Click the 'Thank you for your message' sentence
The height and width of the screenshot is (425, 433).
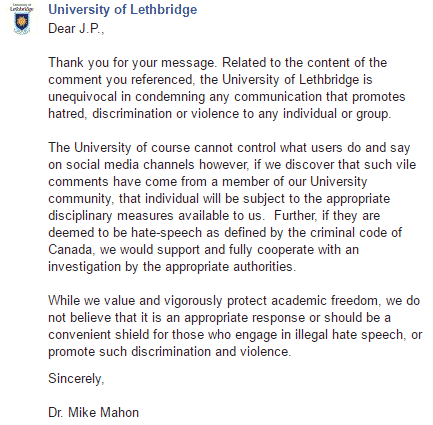click(x=133, y=63)
